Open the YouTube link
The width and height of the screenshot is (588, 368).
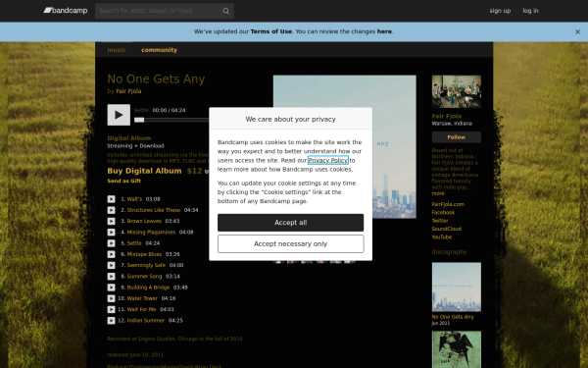442,237
